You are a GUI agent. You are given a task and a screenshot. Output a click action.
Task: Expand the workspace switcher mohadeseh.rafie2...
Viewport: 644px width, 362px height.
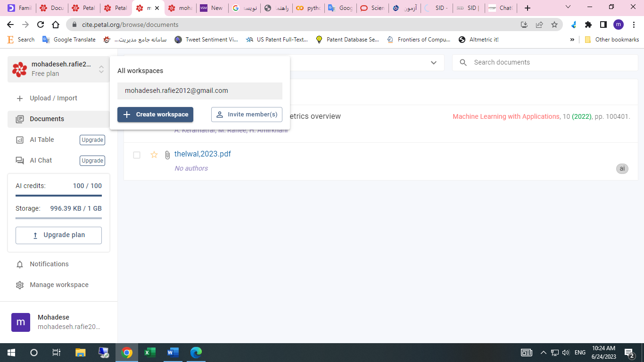click(x=58, y=69)
